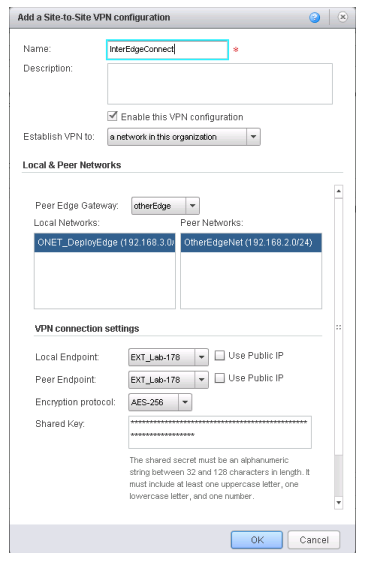Open the Local Endpoint dropdown arrow

201,357
